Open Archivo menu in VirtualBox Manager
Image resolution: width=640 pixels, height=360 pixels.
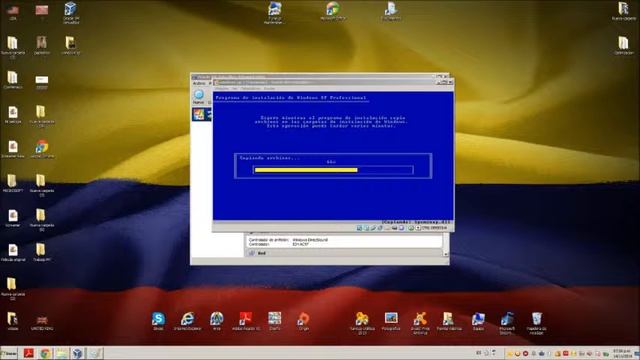[199, 83]
